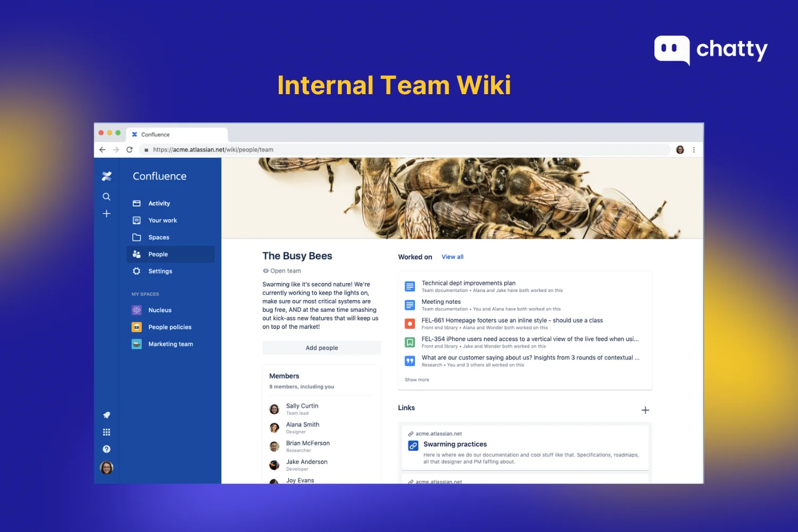Click Jake Anderson's avatar
The height and width of the screenshot is (532, 798).
[275, 465]
